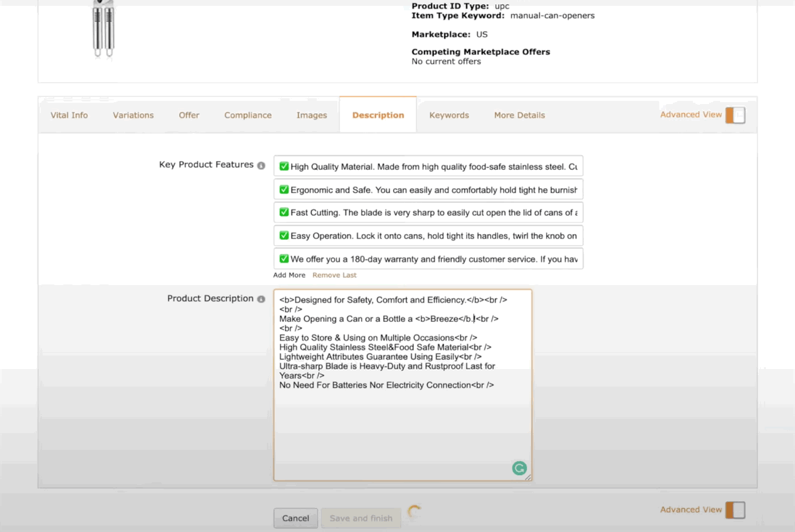Click the 180-day warranty feature field
The width and height of the screenshot is (795, 532).
(x=428, y=259)
